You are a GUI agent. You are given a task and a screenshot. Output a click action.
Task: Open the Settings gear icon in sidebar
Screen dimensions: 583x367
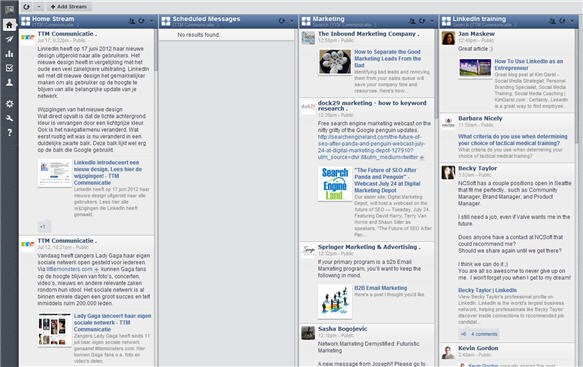[x=9, y=104]
